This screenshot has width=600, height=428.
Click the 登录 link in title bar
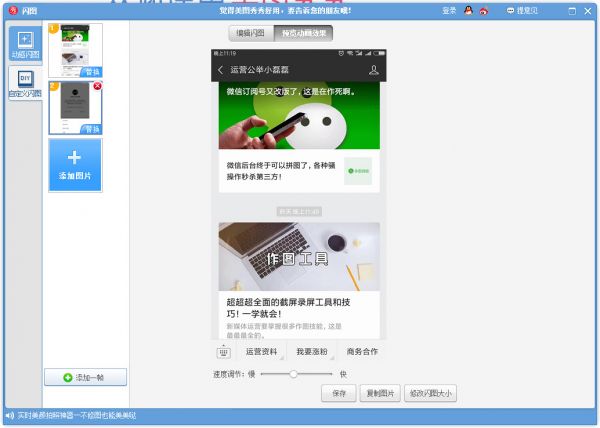[449, 11]
